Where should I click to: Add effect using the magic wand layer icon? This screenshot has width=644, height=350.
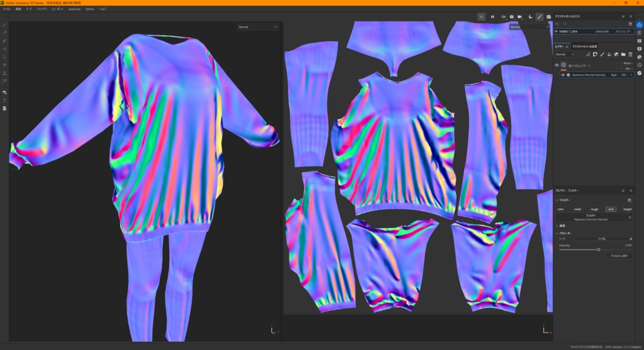pyautogui.click(x=588, y=55)
